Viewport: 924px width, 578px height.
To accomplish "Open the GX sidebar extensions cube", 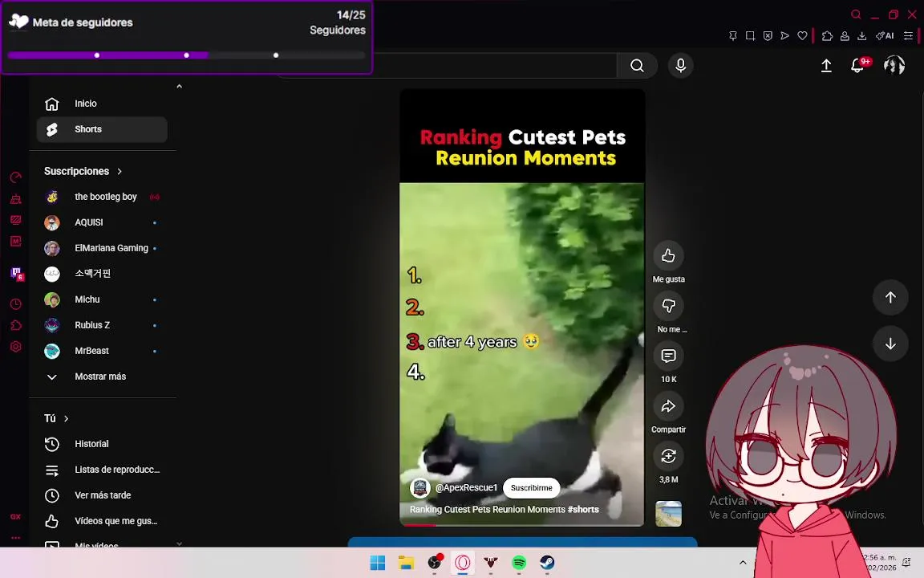I will tap(16, 326).
